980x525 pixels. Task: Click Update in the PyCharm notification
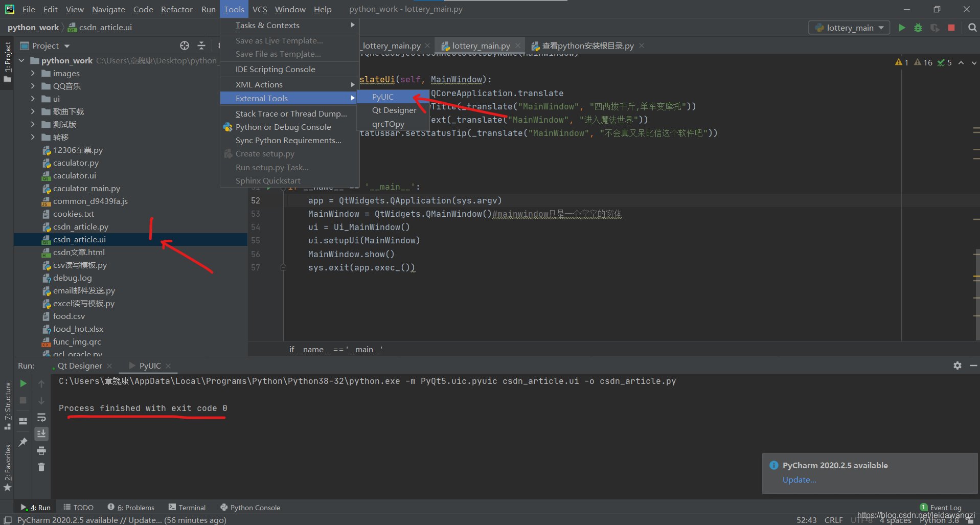(799, 480)
